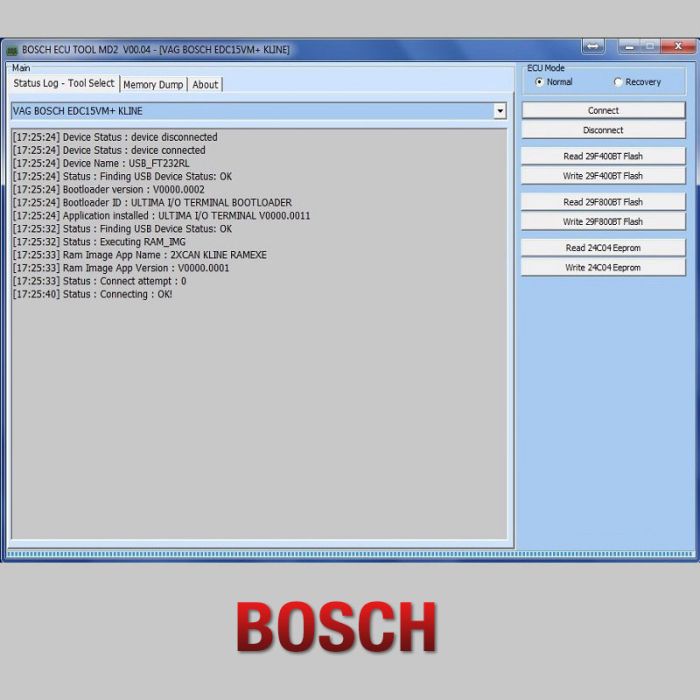Click log line 'Connecting : OK!'

pos(92,294)
